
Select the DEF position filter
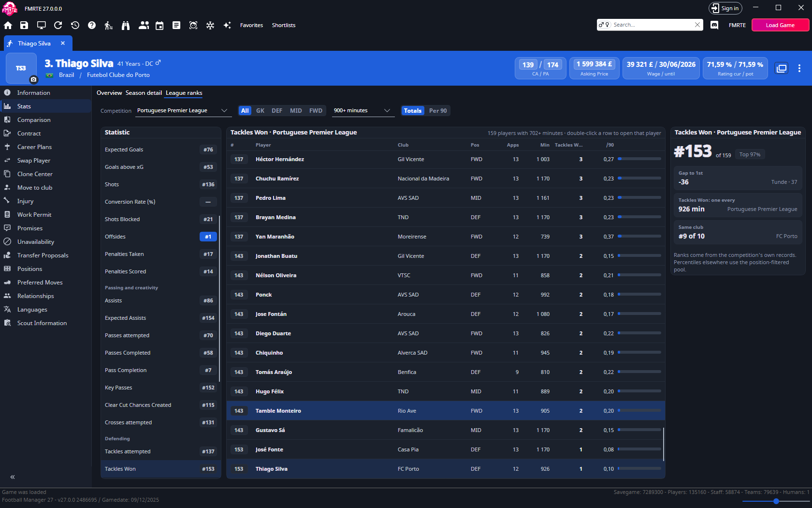(277, 111)
